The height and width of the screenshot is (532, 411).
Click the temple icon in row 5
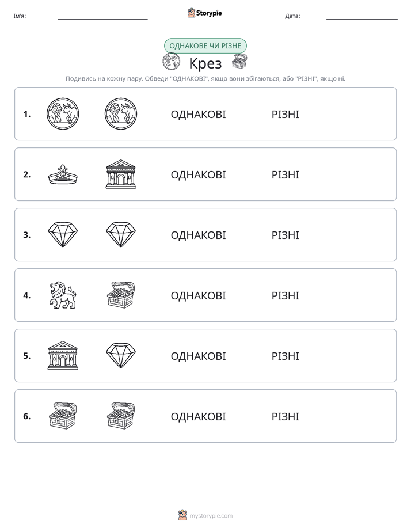[x=63, y=356]
